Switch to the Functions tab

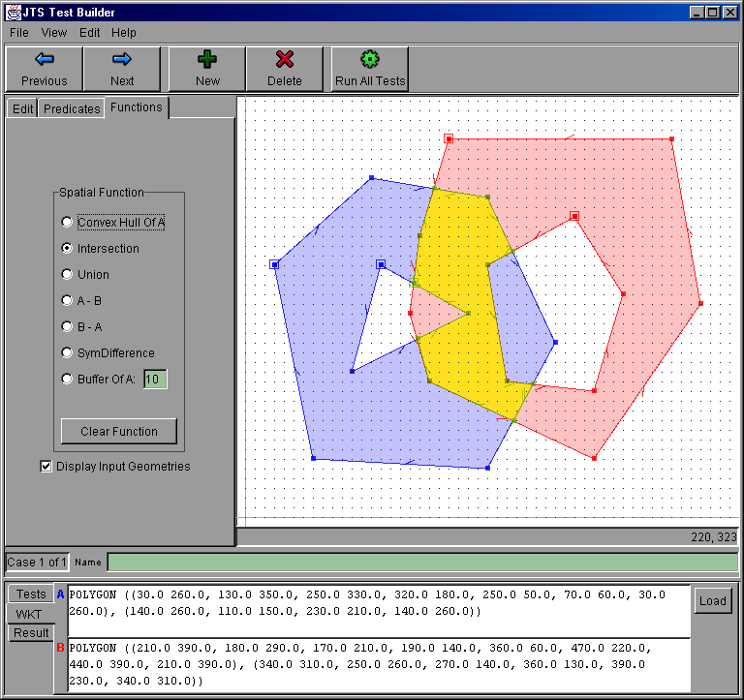click(137, 107)
